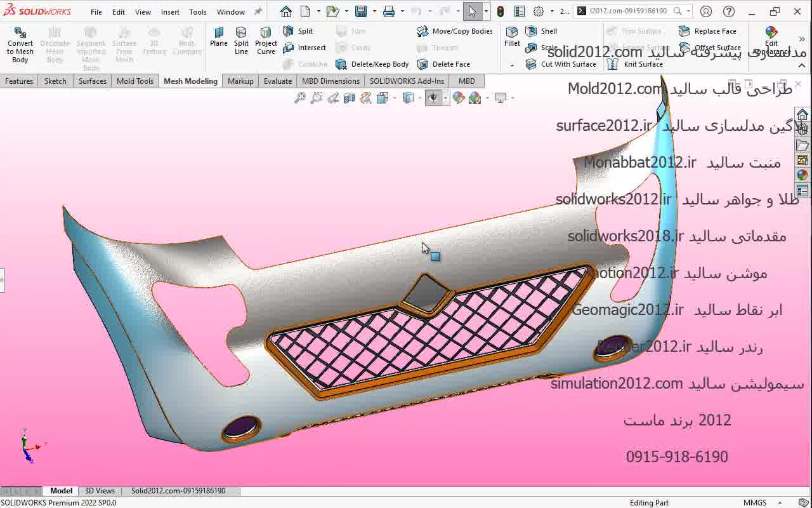
Task: Open the Custom Properties task pane tab
Action: coord(802,190)
